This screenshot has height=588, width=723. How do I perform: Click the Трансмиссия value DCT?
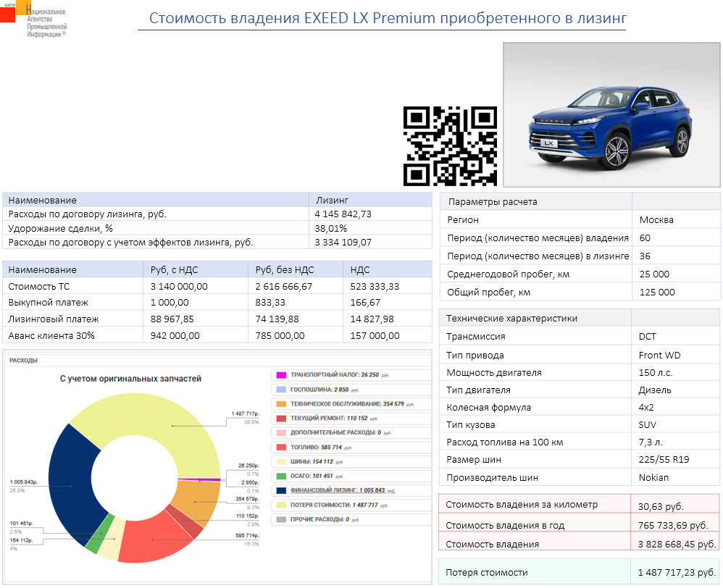pyautogui.click(x=647, y=337)
